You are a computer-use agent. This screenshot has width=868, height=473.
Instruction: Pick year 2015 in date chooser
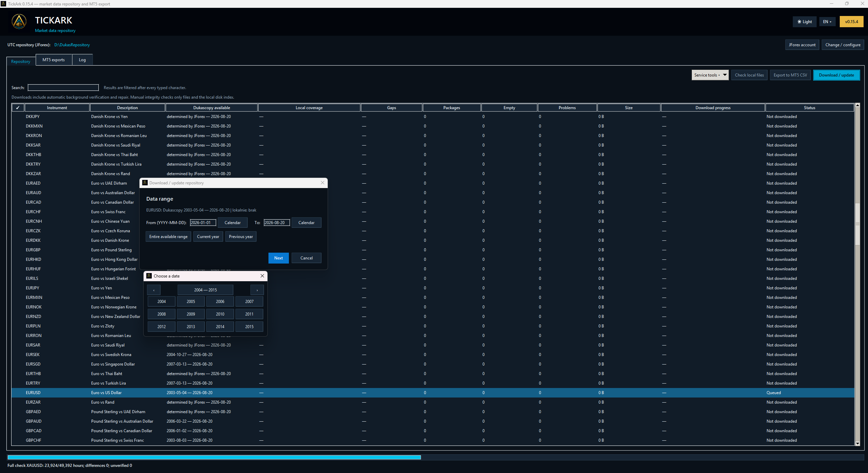(249, 327)
